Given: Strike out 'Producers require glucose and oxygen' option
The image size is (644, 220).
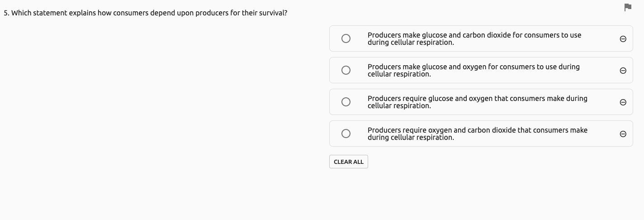Looking at the screenshot, I should coord(623,102).
